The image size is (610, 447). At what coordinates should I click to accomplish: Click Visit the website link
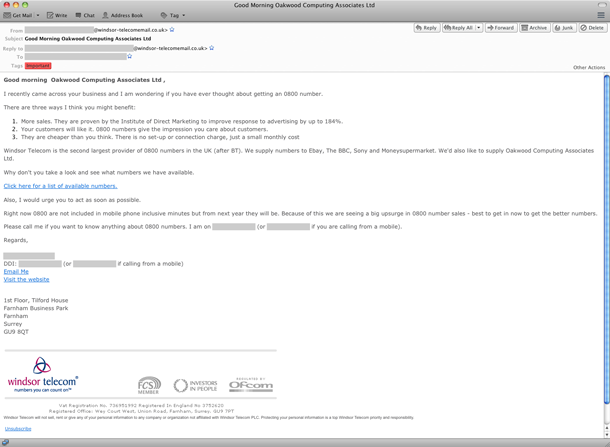pos(26,279)
